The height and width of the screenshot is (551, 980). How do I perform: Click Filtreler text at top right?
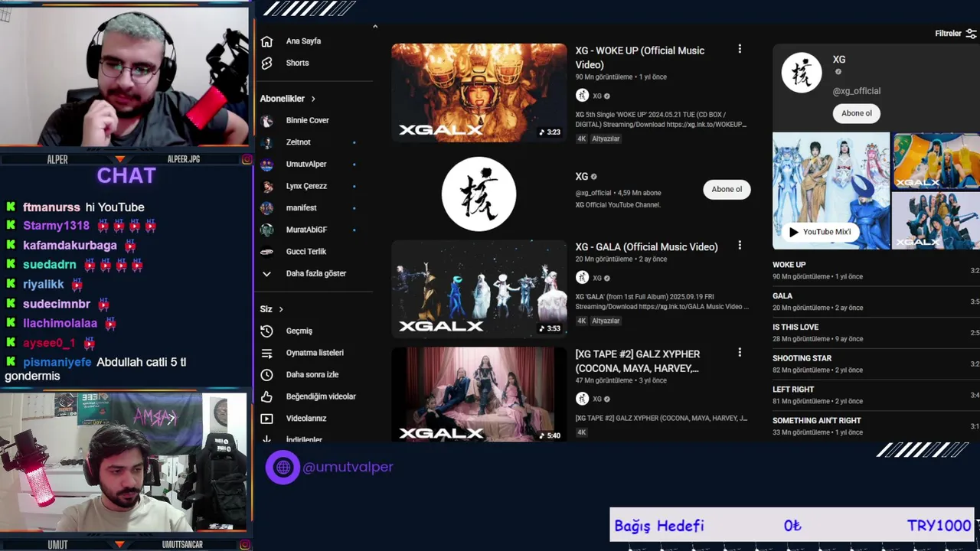(948, 34)
